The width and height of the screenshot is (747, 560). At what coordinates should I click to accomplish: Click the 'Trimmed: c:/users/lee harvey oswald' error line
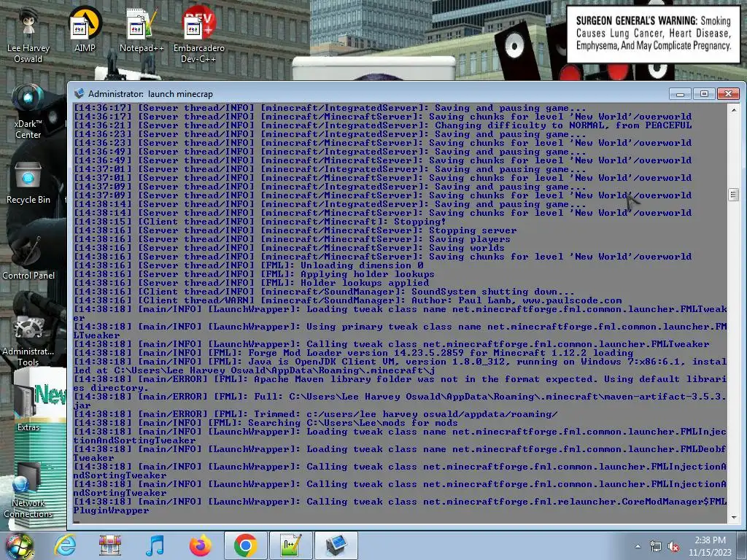[x=315, y=414]
